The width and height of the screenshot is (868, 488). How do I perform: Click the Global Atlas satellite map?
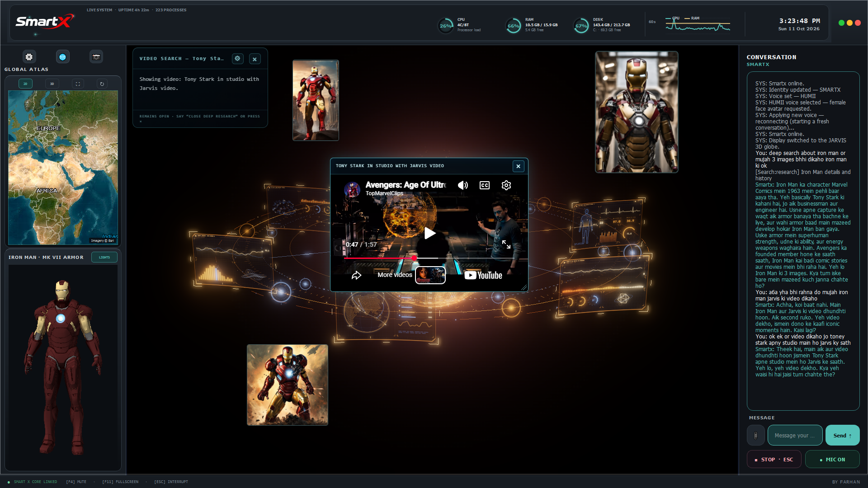point(63,168)
